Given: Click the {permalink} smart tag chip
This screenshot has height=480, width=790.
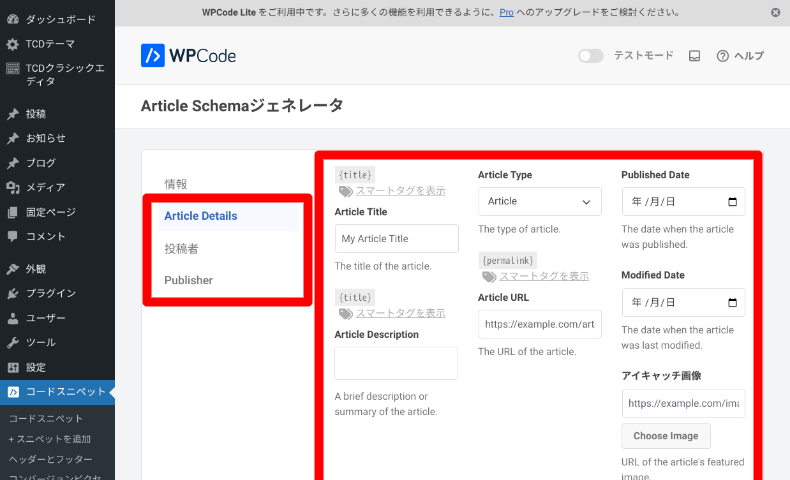Looking at the screenshot, I should [x=507, y=260].
